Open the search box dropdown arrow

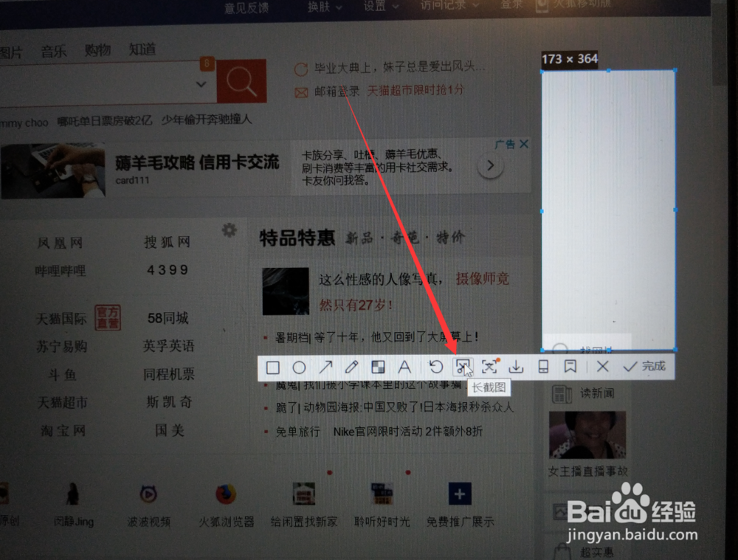201,84
